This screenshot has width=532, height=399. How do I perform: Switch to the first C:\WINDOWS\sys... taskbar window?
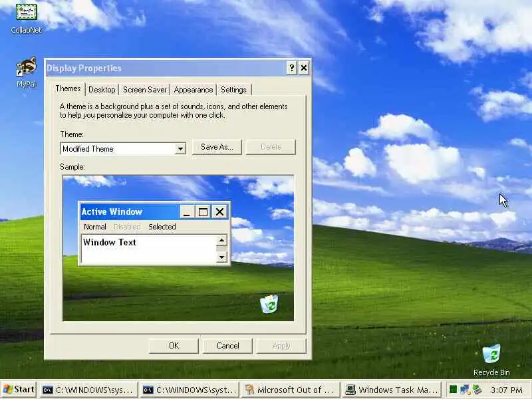[x=89, y=390]
